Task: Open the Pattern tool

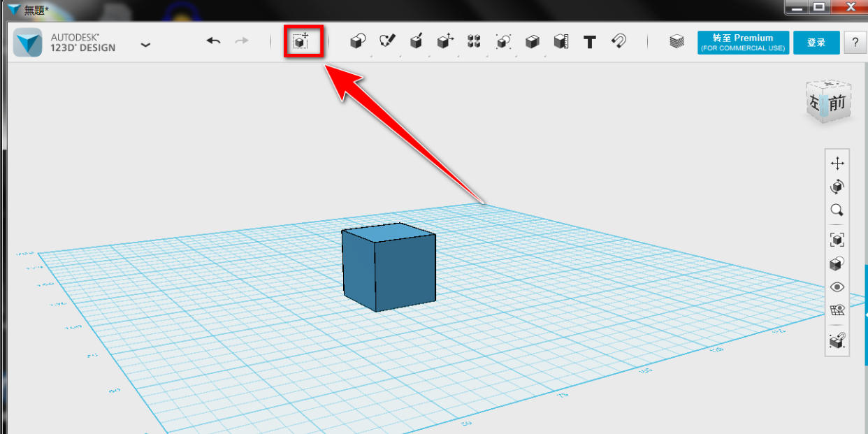Action: coord(475,42)
